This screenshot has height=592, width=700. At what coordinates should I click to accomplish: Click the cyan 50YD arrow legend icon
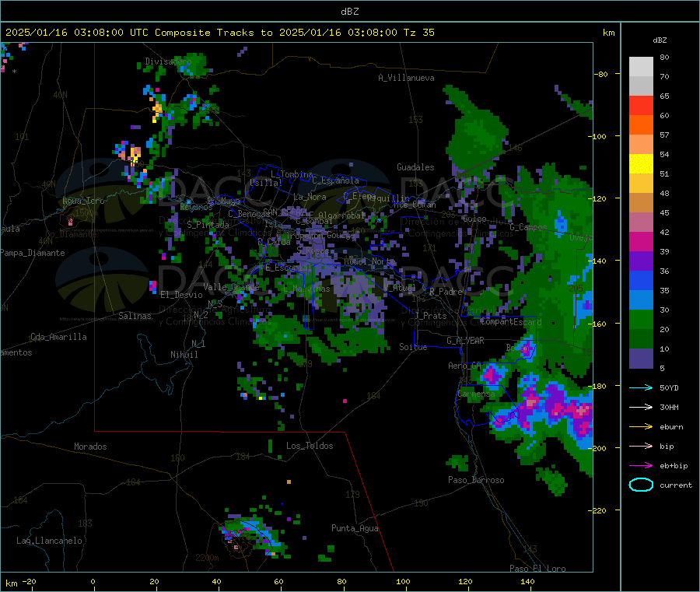[641, 387]
